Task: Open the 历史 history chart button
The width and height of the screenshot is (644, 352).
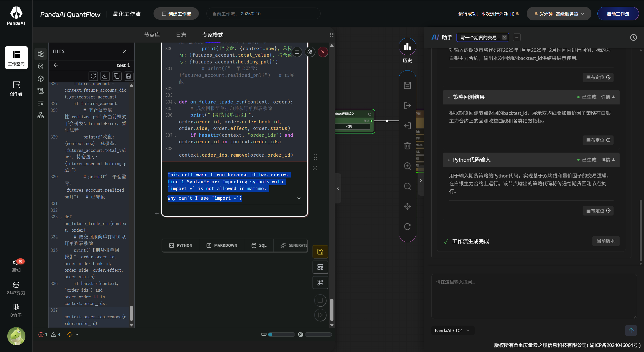Action: (407, 47)
